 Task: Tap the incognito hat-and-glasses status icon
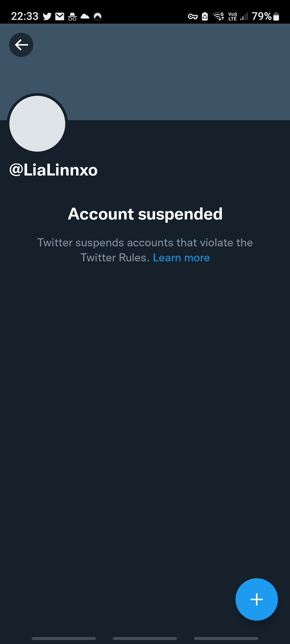tap(72, 17)
